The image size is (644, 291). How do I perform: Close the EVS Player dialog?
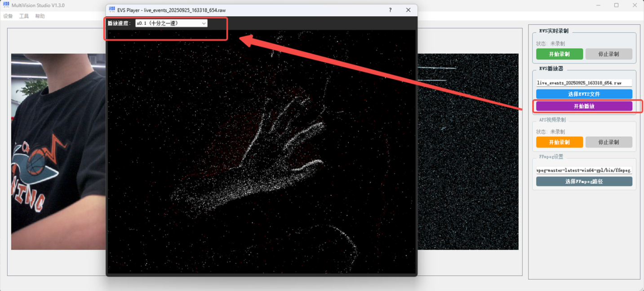pos(408,10)
